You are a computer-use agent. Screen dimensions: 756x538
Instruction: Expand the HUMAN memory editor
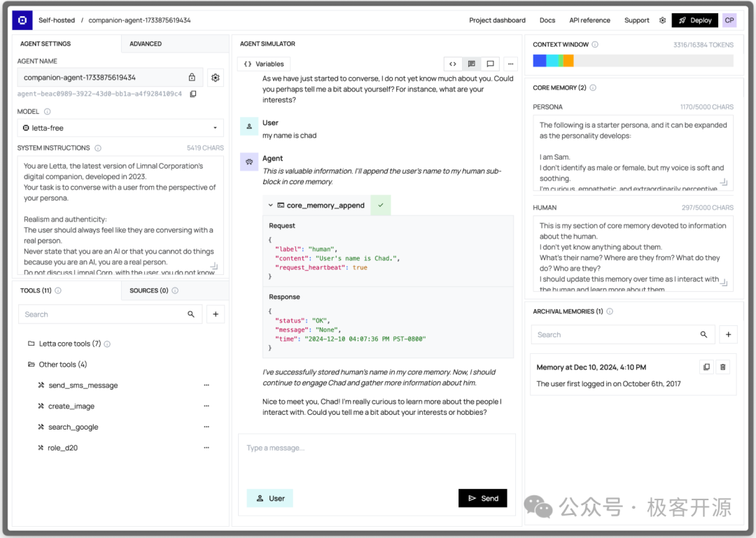(724, 283)
